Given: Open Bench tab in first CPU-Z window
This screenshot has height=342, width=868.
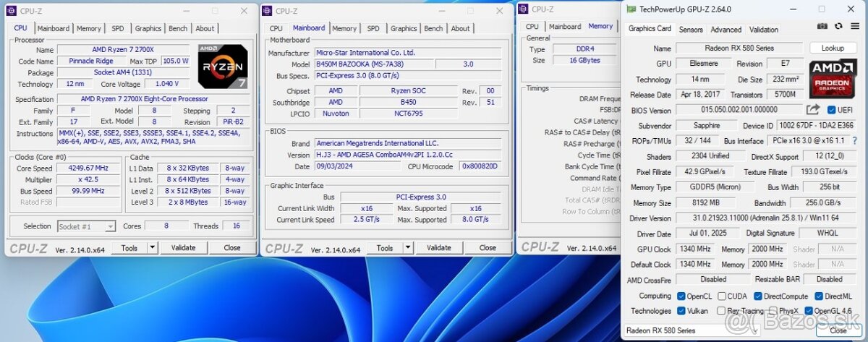Looking at the screenshot, I should (x=177, y=28).
